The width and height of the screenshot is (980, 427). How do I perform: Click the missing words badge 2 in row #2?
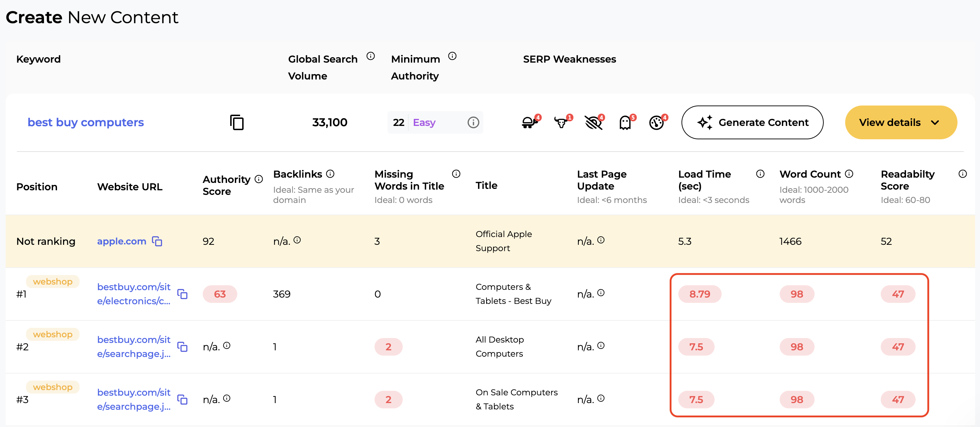(388, 347)
